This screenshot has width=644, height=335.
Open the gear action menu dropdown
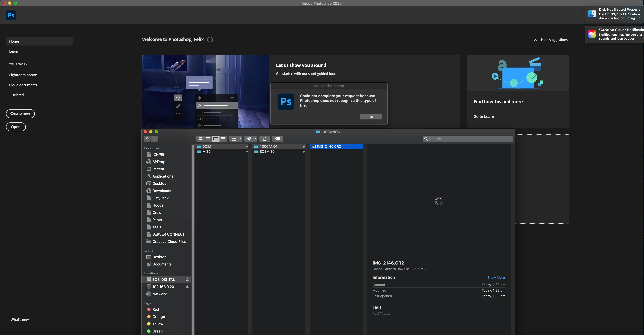click(251, 139)
